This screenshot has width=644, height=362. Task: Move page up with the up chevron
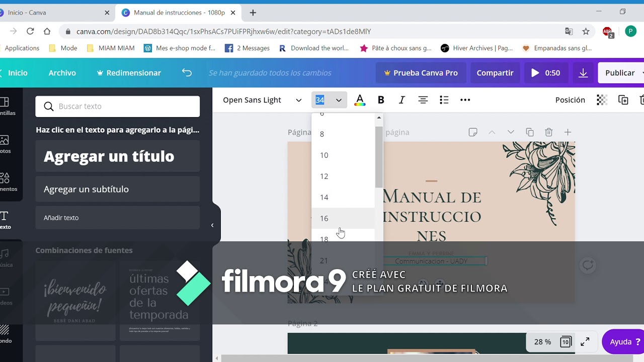pyautogui.click(x=492, y=132)
